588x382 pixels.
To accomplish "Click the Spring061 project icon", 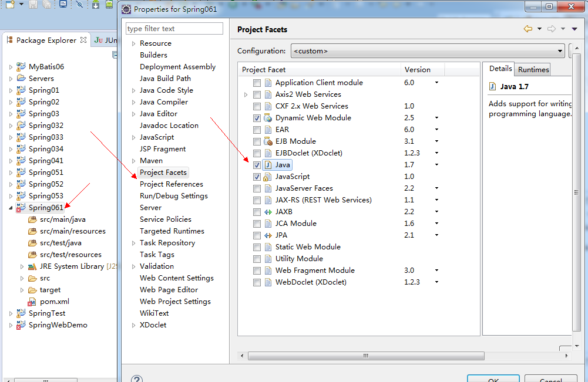I will tap(21, 208).
